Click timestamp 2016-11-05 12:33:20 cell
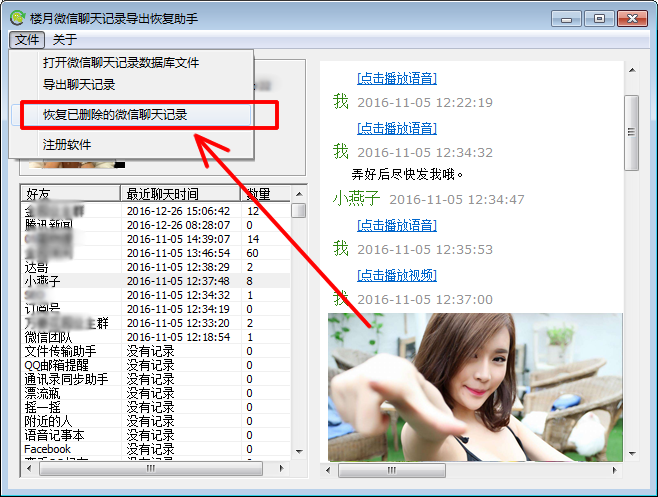This screenshot has width=658, height=497. pos(178,323)
